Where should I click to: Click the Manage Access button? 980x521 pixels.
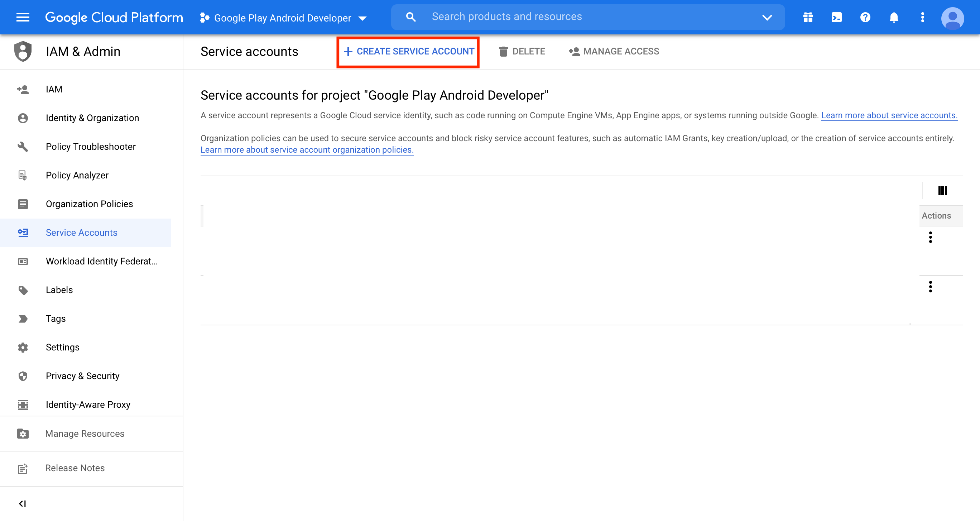614,51
